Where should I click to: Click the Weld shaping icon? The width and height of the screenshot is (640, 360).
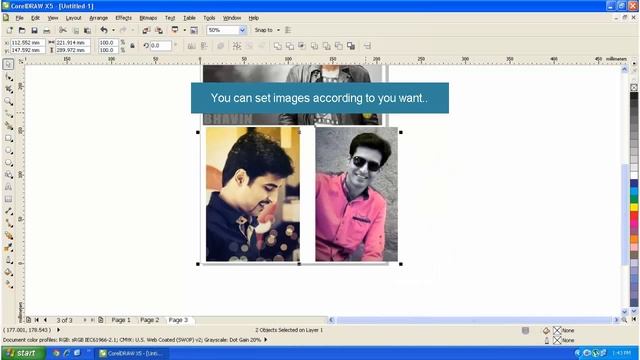[x=278, y=46]
